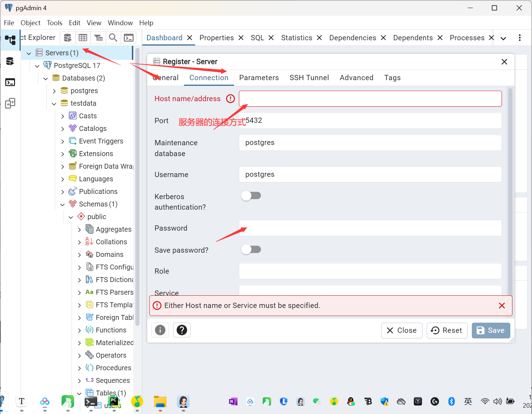Close the Register - Server dialog with the X
The height and width of the screenshot is (414, 532).
(x=504, y=62)
